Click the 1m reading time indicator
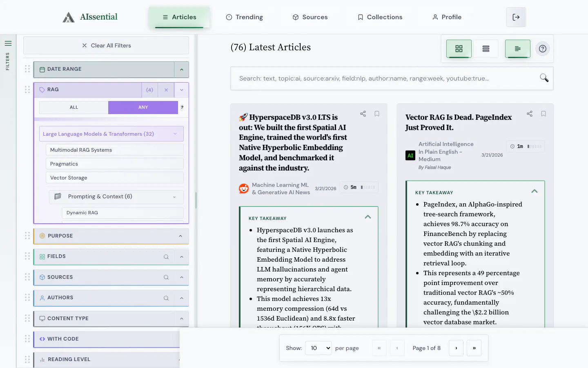 [x=526, y=146]
